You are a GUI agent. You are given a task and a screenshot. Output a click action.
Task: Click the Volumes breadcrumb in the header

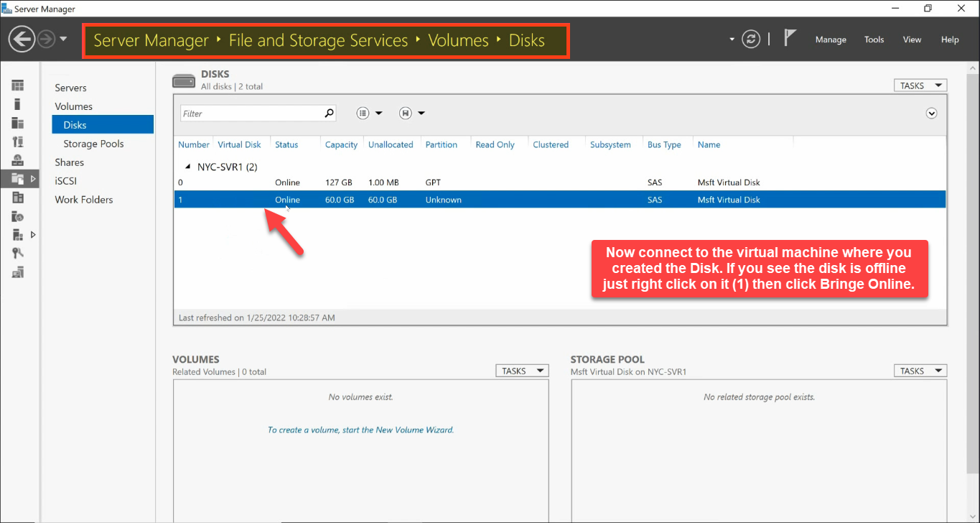458,40
